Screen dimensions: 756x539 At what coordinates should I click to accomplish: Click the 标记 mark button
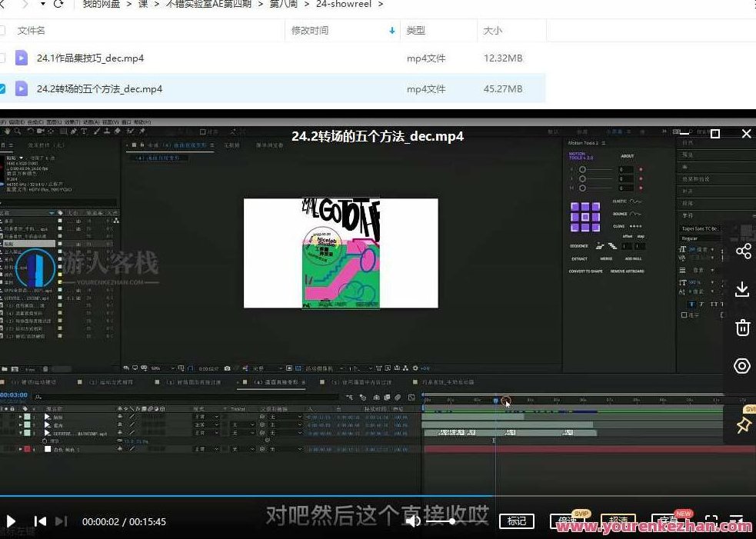(517, 521)
